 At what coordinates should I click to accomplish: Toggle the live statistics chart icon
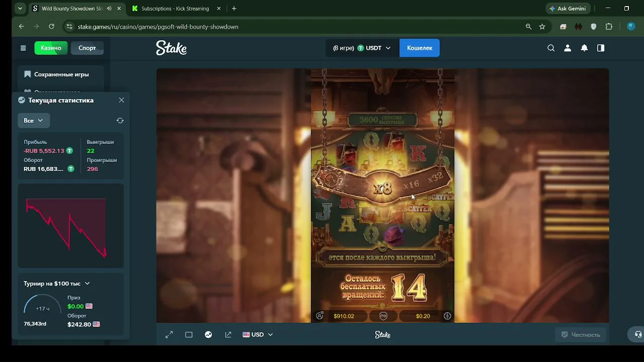click(x=208, y=335)
